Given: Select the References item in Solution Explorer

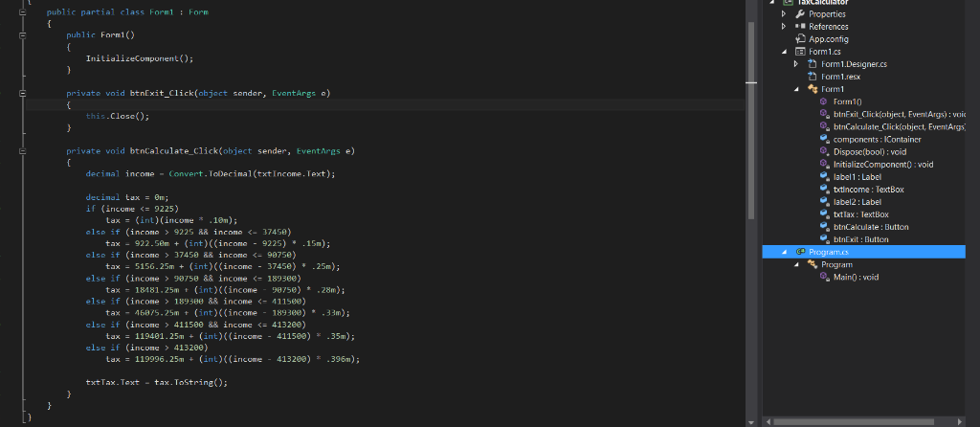Looking at the screenshot, I should tap(829, 26).
